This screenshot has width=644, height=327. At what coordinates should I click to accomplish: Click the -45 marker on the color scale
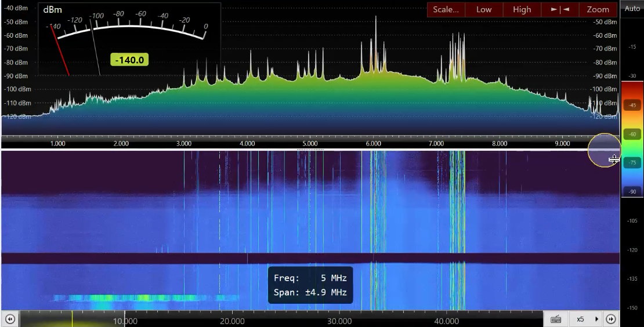(x=632, y=105)
